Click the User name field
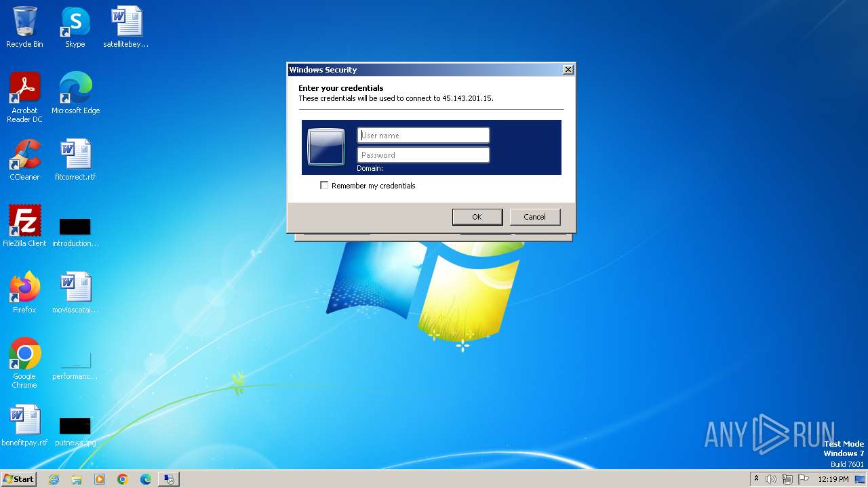This screenshot has height=488, width=868. pos(423,136)
